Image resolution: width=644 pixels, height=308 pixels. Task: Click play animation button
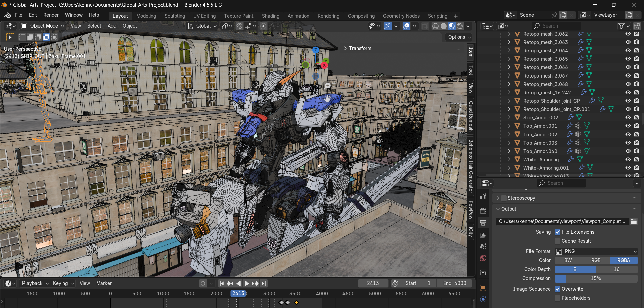click(247, 284)
